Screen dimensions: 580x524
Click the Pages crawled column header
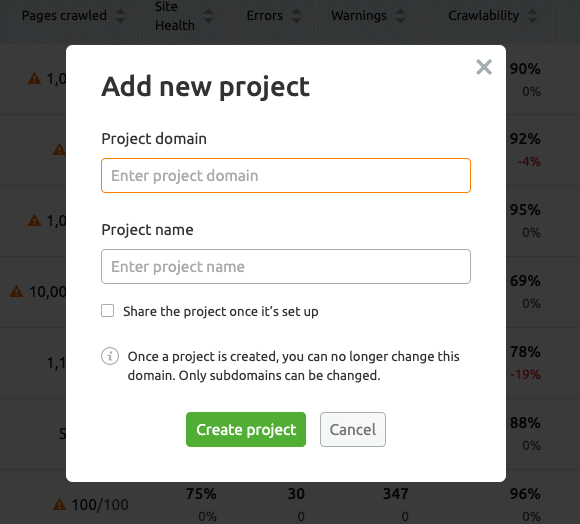[64, 16]
